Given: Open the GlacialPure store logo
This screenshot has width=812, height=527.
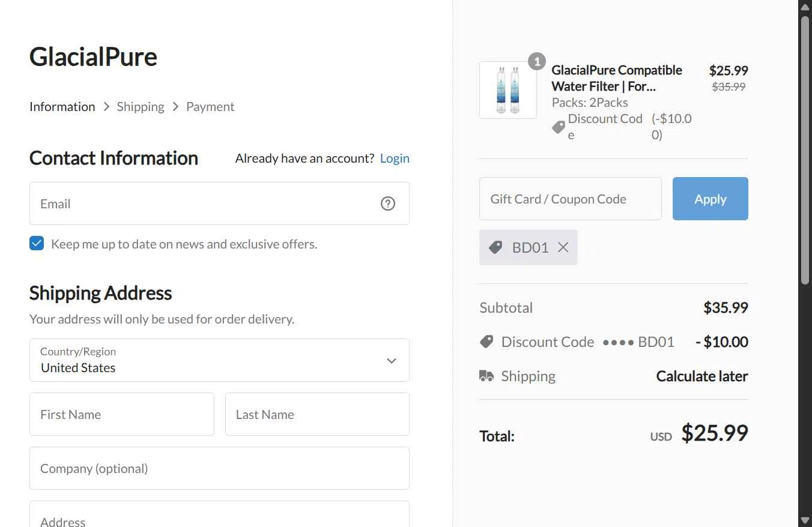Looking at the screenshot, I should 93,56.
